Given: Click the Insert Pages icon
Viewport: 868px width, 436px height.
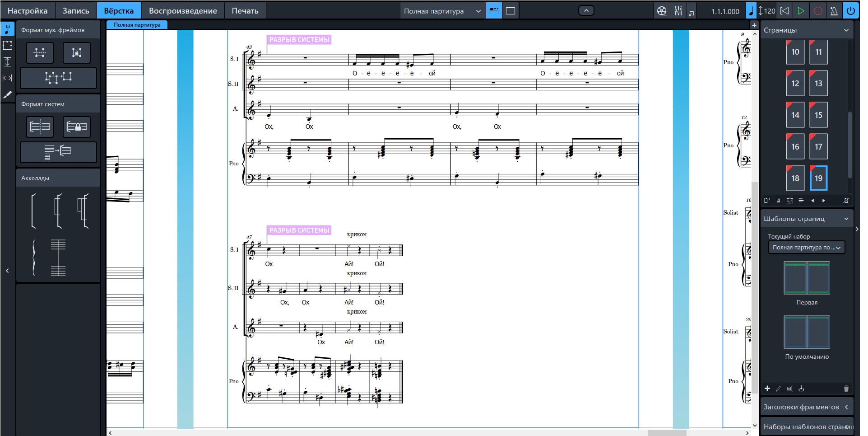Looking at the screenshot, I should point(767,201).
